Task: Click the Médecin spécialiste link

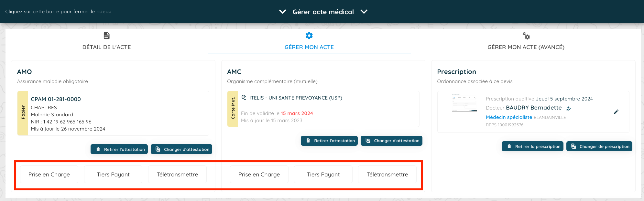Action: pyautogui.click(x=509, y=117)
